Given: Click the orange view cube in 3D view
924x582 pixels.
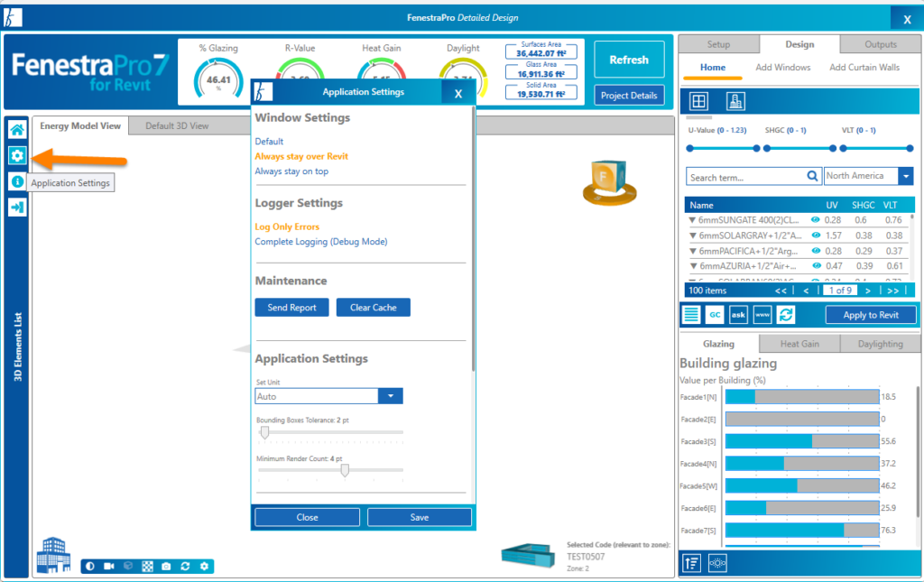Looking at the screenshot, I should (x=609, y=182).
